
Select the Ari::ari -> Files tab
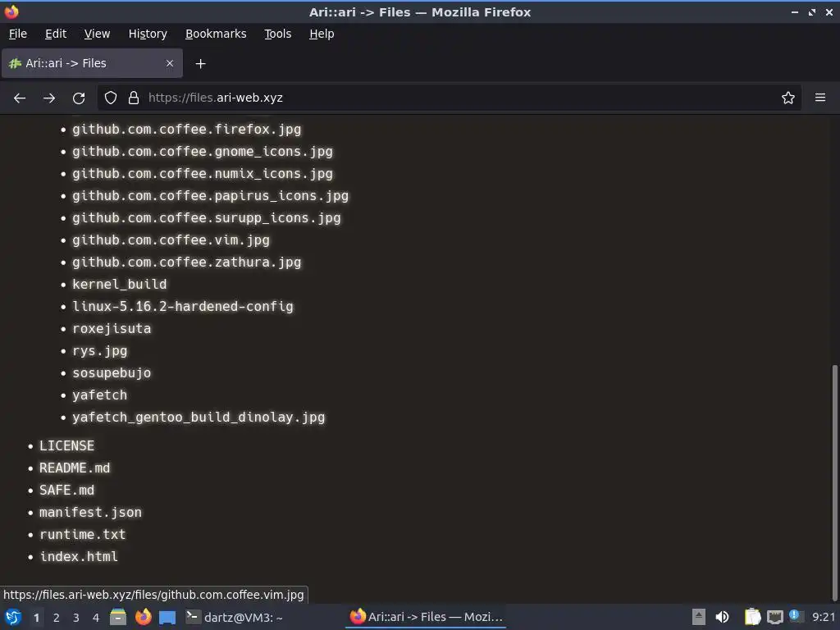click(x=92, y=63)
